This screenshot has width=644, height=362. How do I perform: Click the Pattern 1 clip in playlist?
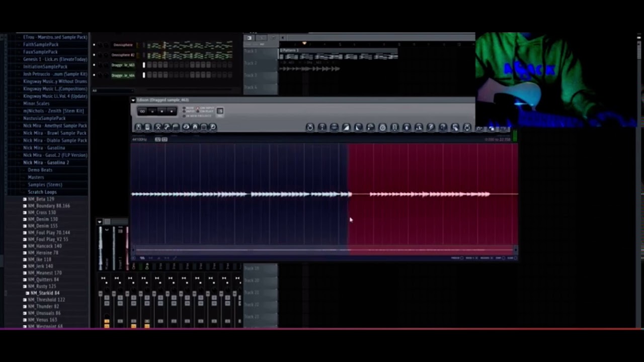(x=338, y=54)
